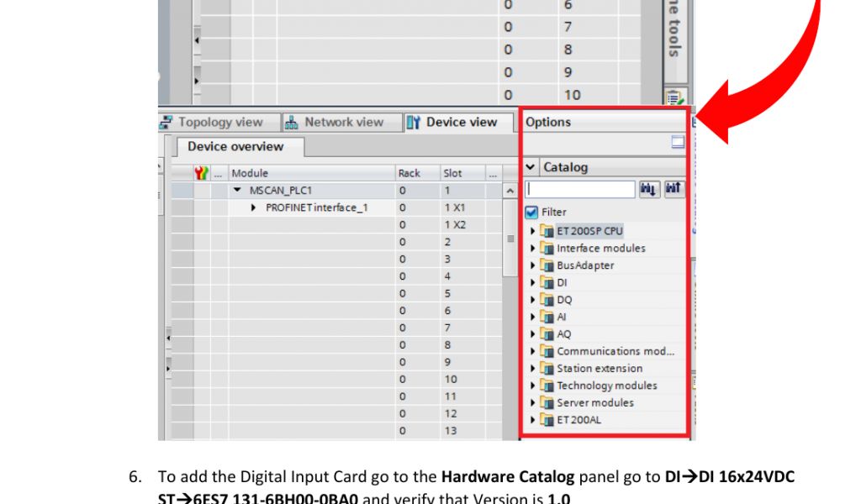This screenshot has width=861, height=504.
Task: Open the Device overview tab
Action: pos(235,147)
